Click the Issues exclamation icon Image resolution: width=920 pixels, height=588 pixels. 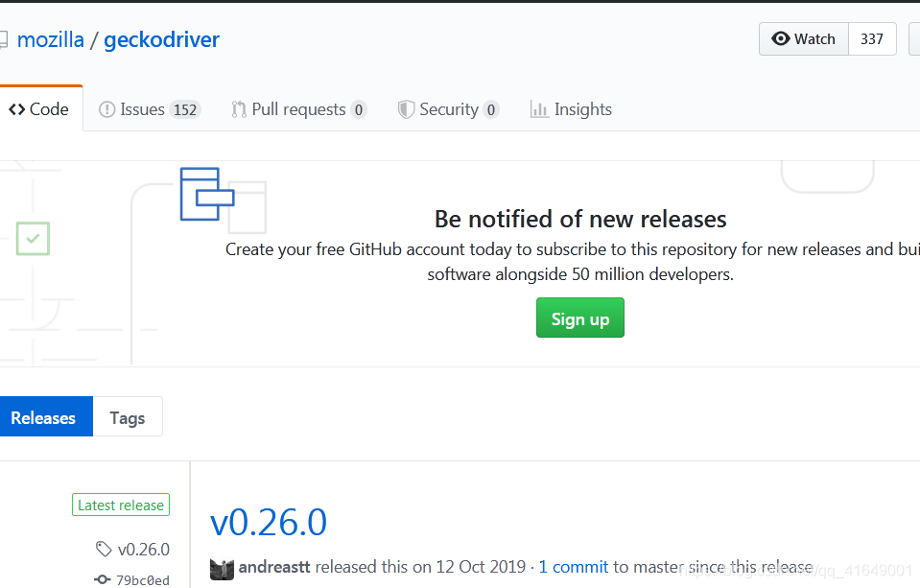click(x=106, y=109)
